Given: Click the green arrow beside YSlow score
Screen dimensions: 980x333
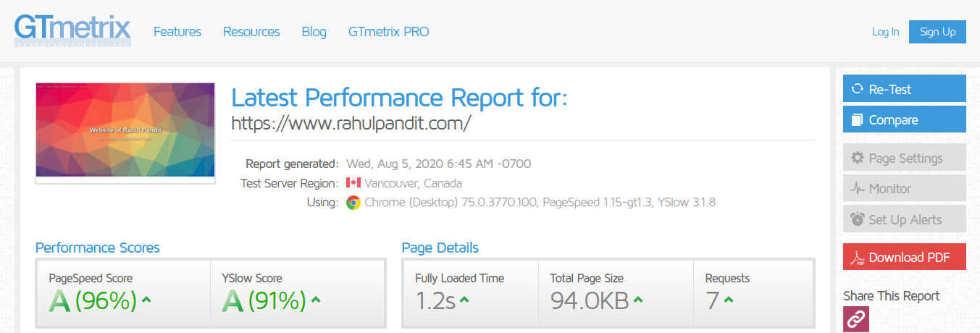Looking at the screenshot, I should point(316,300).
